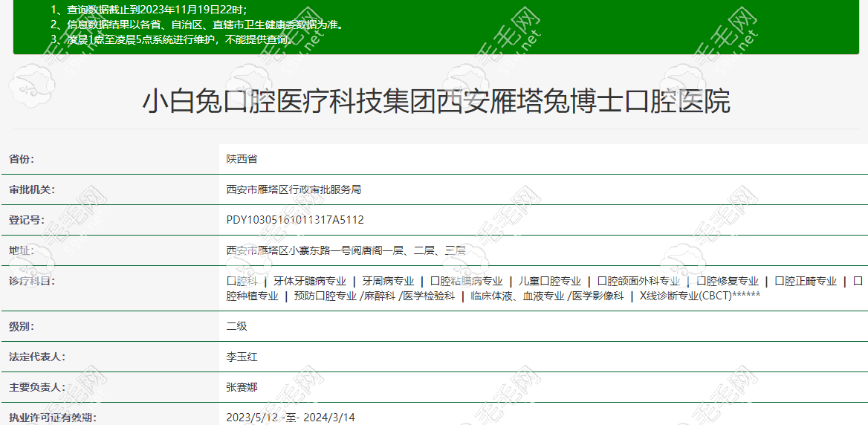Click the name 李玉红
Viewport: 868px width, 425px height.
[x=242, y=357]
